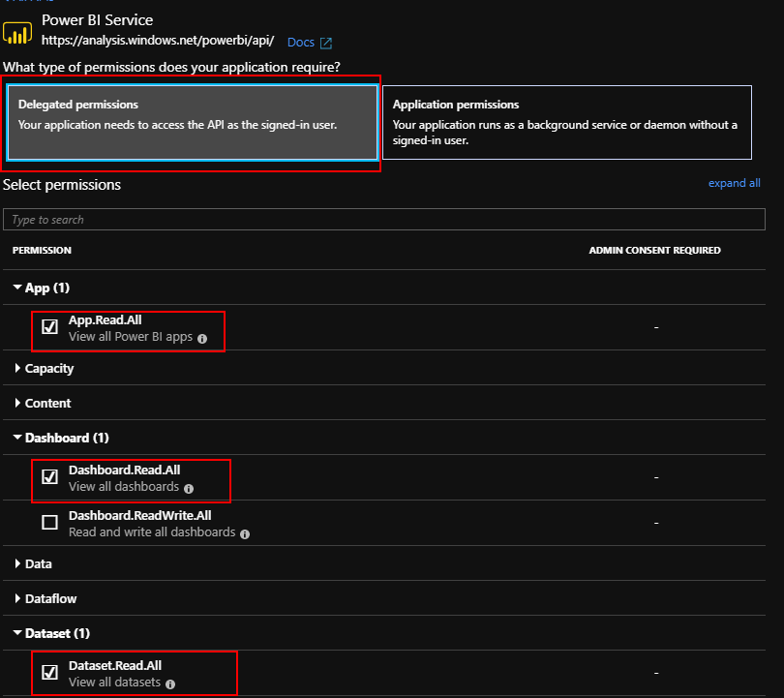Uncheck the App.Read.All permission checkbox
Viewport: 784px width, 698px height.
click(49, 327)
